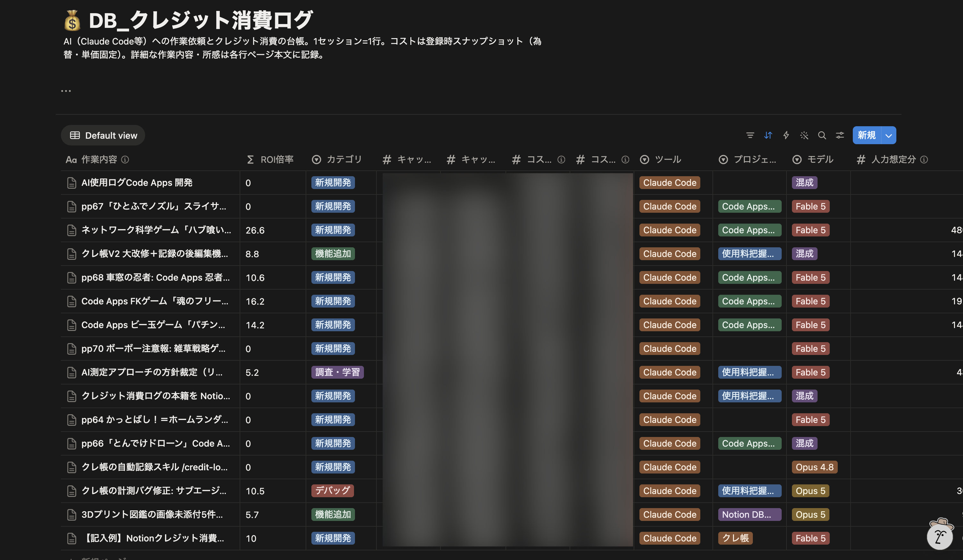Screen dimensions: 963x560
Task: Open the sort arrows icon
Action: point(768,135)
